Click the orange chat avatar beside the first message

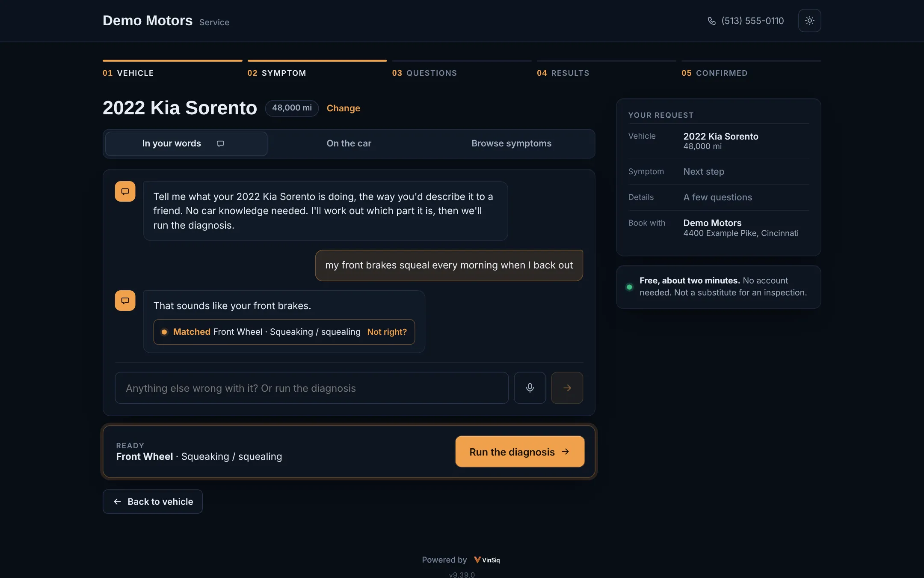click(x=125, y=191)
